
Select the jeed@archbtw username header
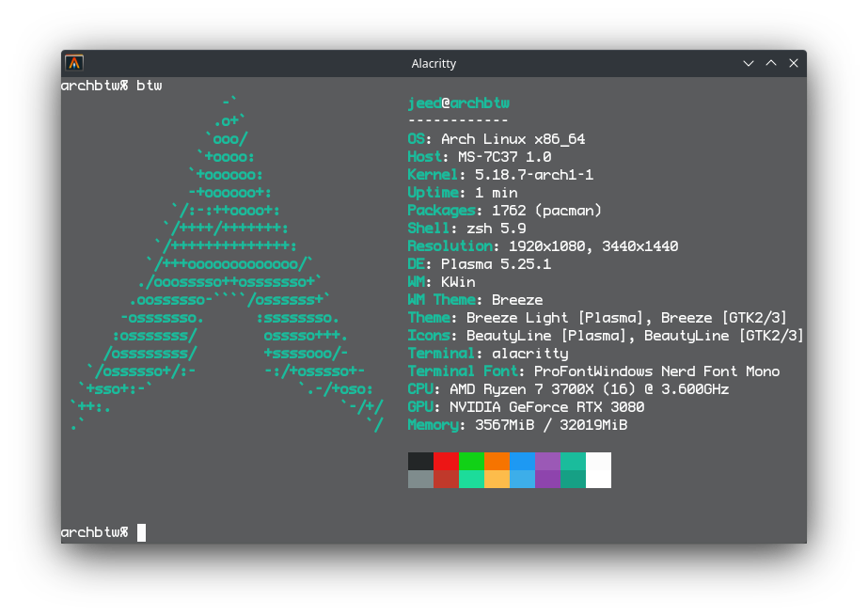pyautogui.click(x=459, y=103)
